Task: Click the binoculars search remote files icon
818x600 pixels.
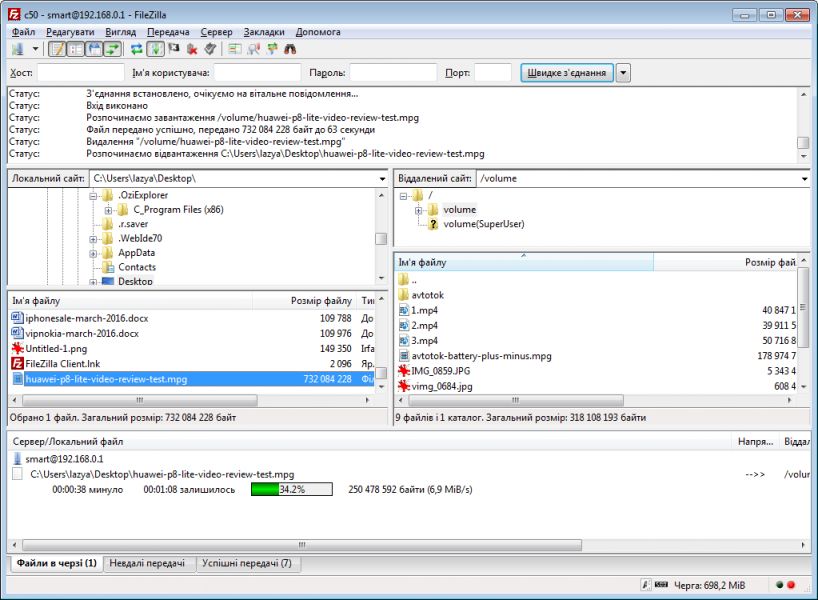Action: 290,49
